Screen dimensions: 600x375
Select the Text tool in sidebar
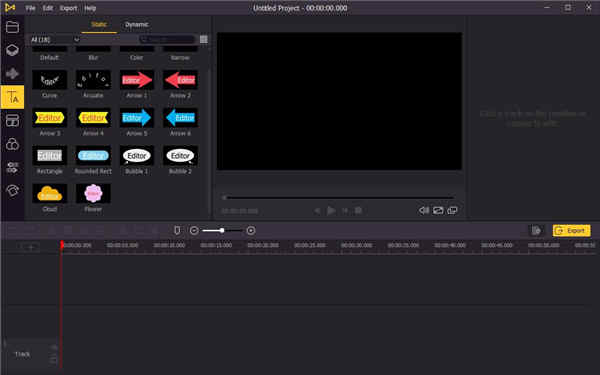tap(12, 97)
